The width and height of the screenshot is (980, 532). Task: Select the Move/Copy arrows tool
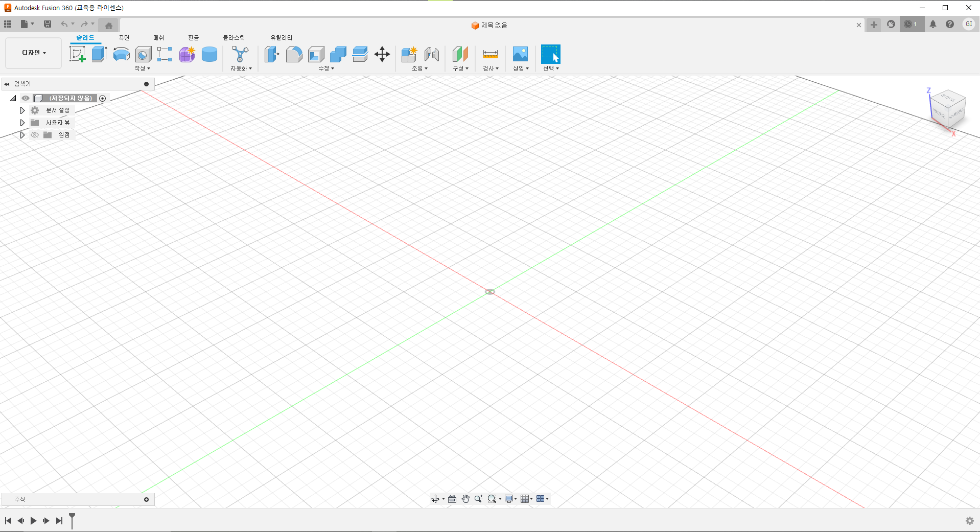[382, 54]
